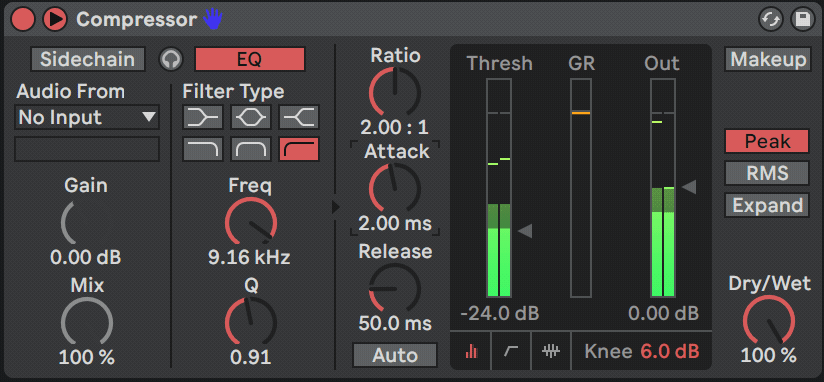Toggle the sidechain EQ button
This screenshot has height=382, width=824.
click(x=250, y=59)
